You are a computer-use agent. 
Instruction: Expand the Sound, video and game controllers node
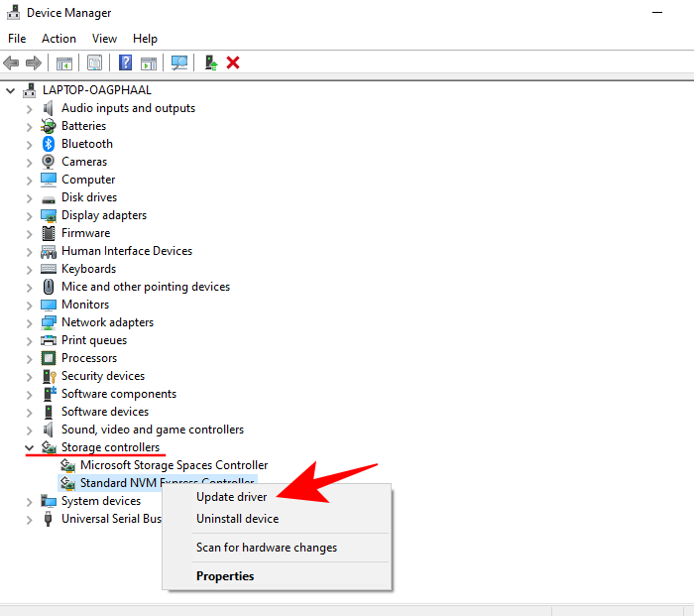tap(29, 430)
